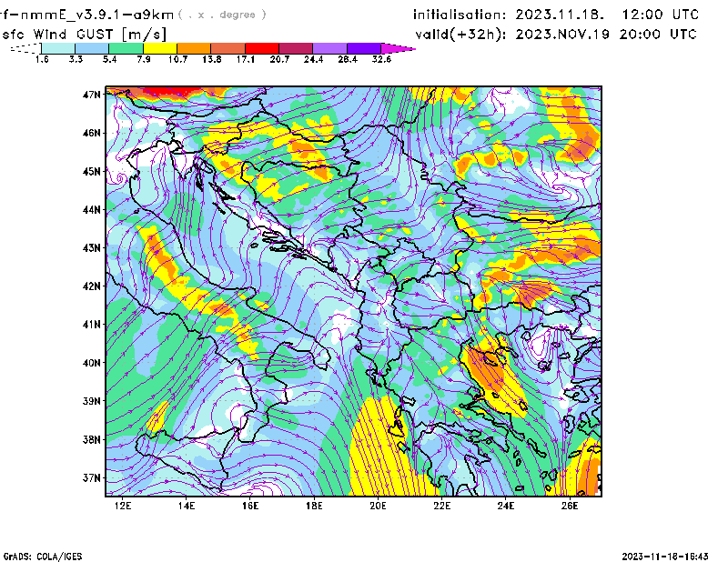Click the light blue 3.3–5.4 legend swatch

click(x=92, y=48)
